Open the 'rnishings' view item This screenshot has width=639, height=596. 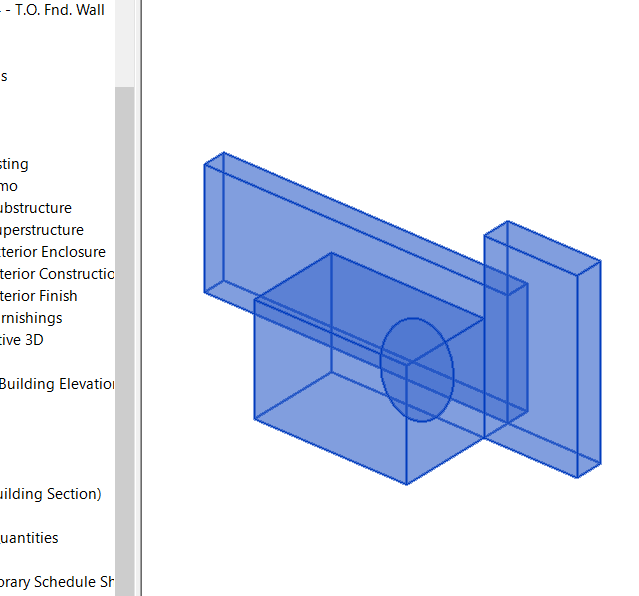click(x=31, y=318)
